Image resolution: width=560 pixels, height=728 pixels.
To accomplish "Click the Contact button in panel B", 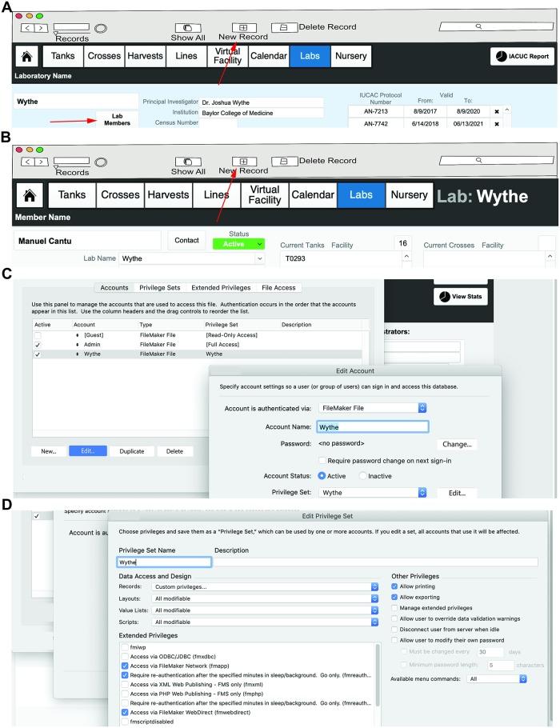I will [x=186, y=240].
